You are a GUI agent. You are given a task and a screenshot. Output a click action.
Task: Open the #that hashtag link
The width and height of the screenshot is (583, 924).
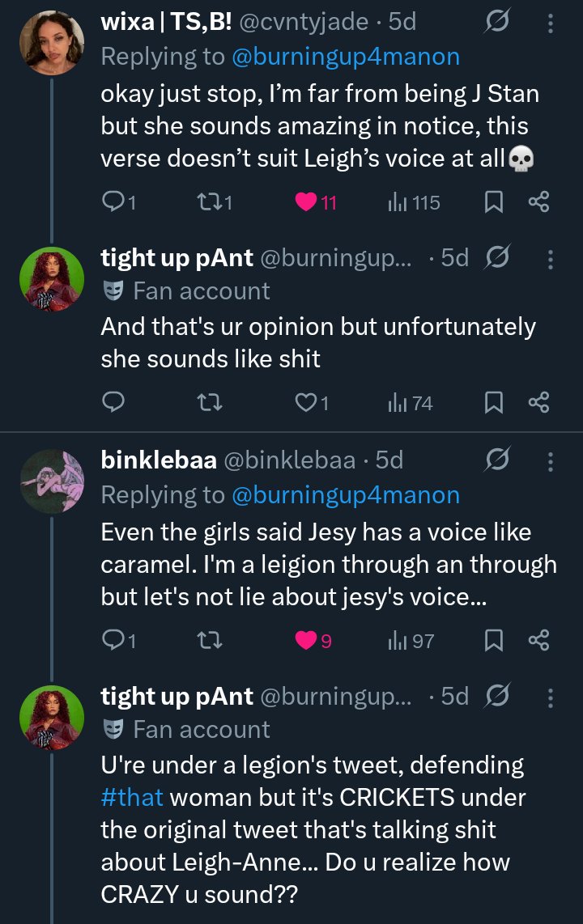tap(132, 797)
